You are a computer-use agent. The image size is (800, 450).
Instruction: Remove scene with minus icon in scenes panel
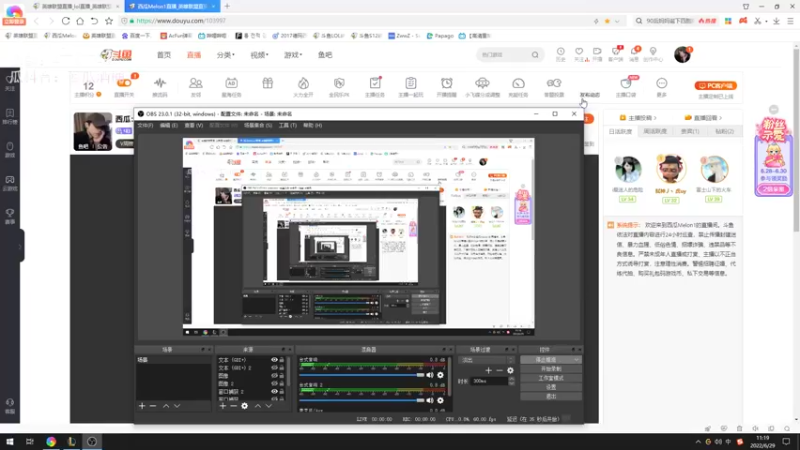tap(153, 406)
